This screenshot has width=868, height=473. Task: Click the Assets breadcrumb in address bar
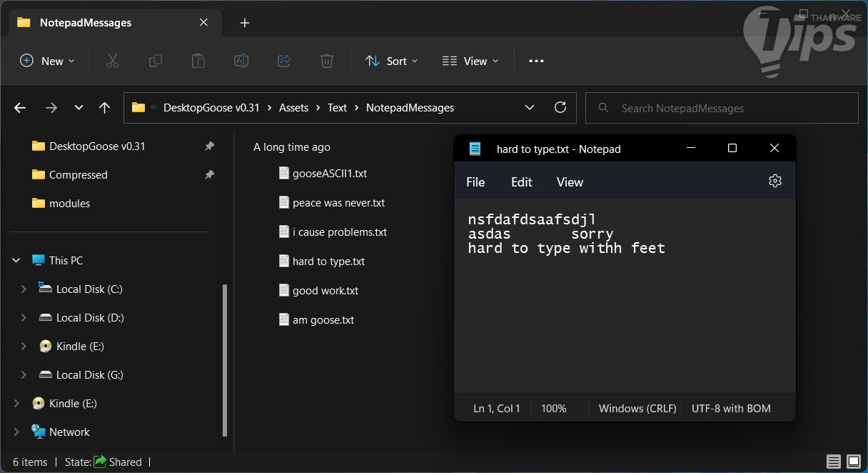tap(293, 108)
